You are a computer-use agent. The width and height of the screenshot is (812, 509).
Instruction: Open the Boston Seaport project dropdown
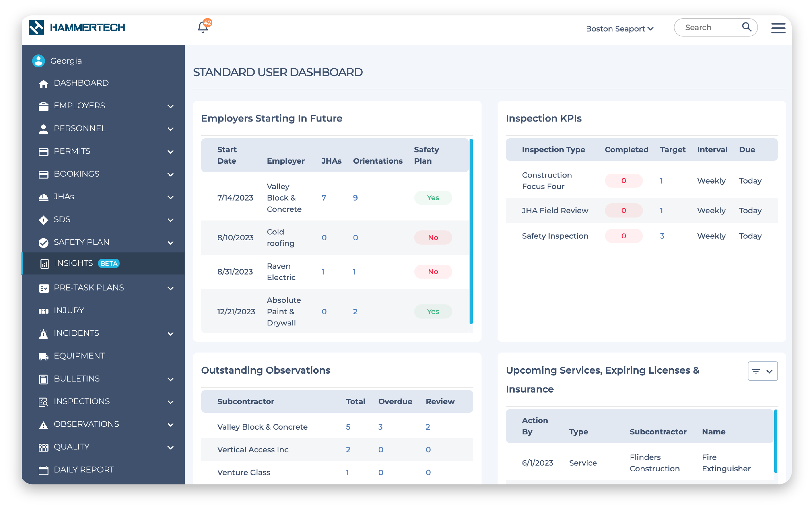[x=619, y=29]
